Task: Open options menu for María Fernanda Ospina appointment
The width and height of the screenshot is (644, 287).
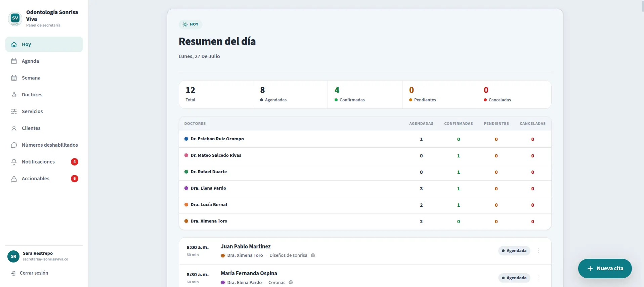Action: pos(539,278)
